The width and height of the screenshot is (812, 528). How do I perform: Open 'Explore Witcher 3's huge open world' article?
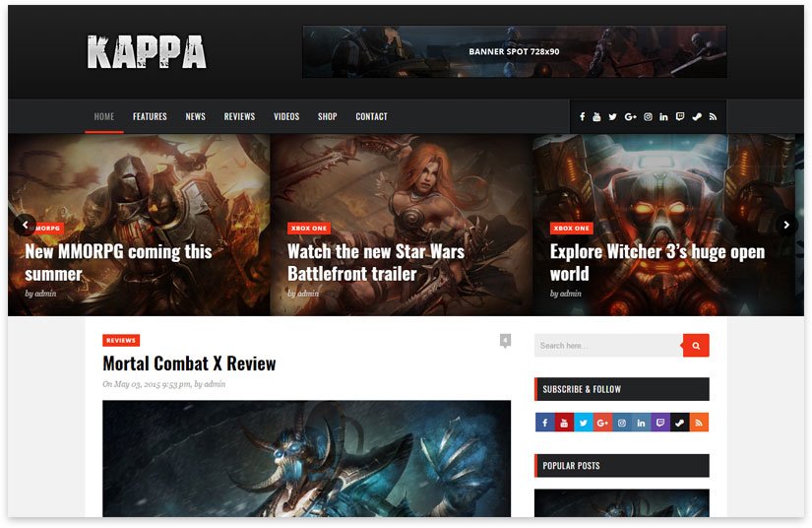pos(657,263)
